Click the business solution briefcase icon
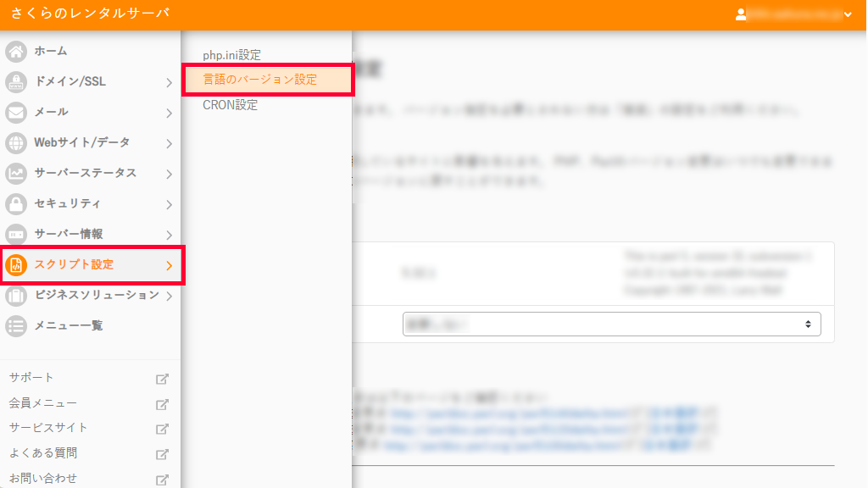 tap(16, 296)
